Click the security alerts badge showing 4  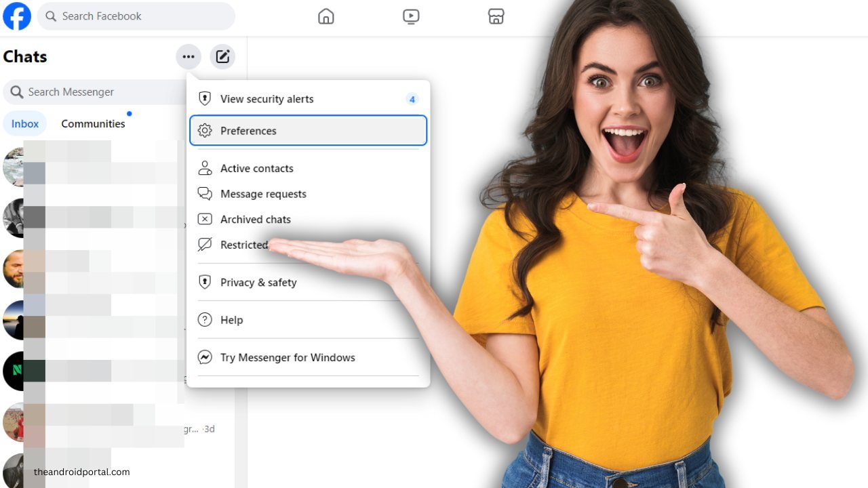coord(412,99)
